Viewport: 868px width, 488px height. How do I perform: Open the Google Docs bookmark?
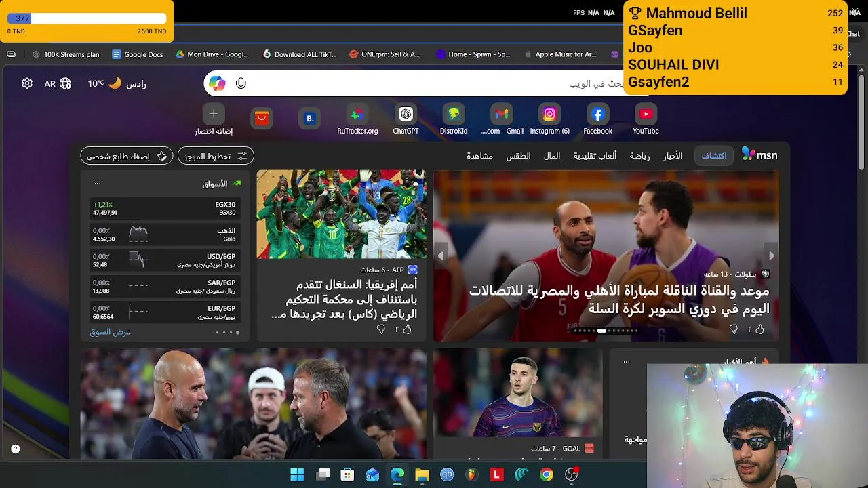click(138, 54)
